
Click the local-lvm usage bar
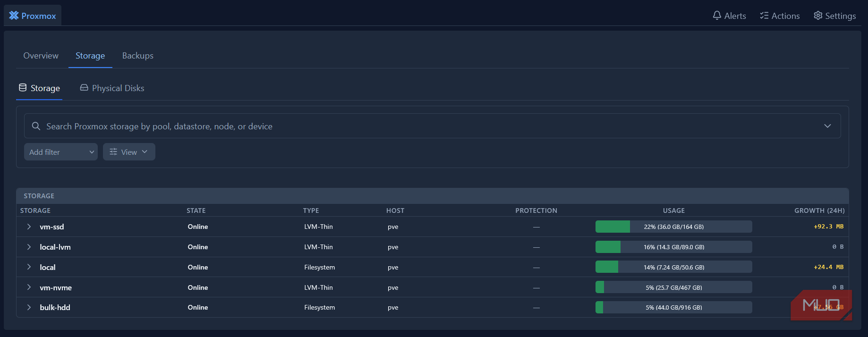pyautogui.click(x=674, y=247)
